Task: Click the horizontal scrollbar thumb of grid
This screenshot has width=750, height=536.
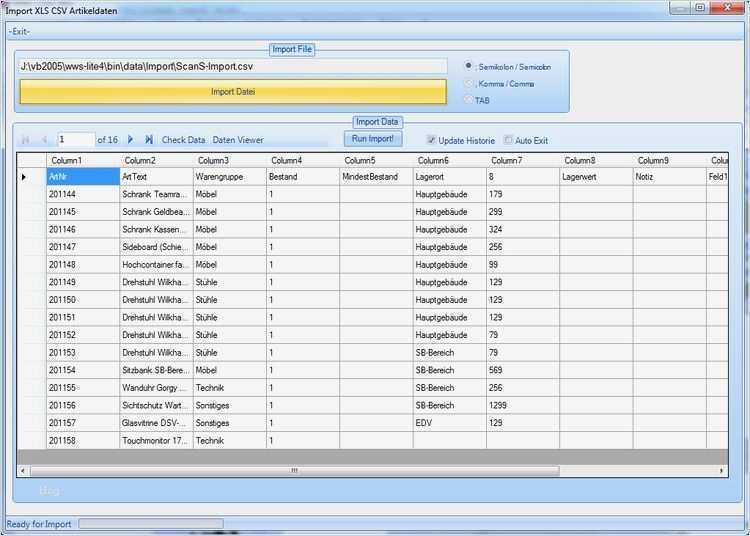Action: coord(294,470)
